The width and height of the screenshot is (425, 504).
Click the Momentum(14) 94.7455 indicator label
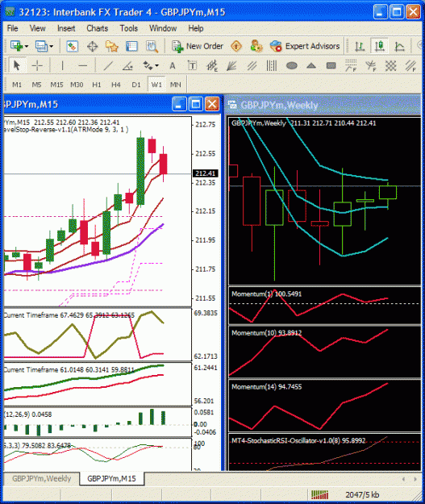coord(266,387)
